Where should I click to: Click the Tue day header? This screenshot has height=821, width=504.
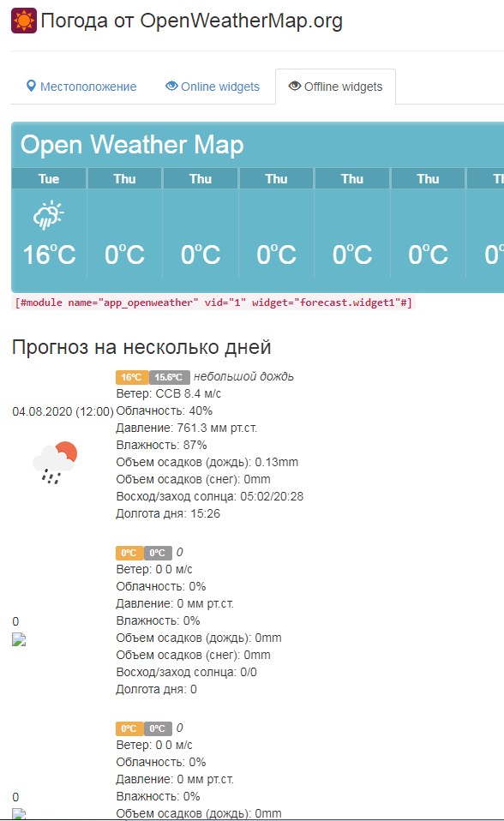point(49,178)
